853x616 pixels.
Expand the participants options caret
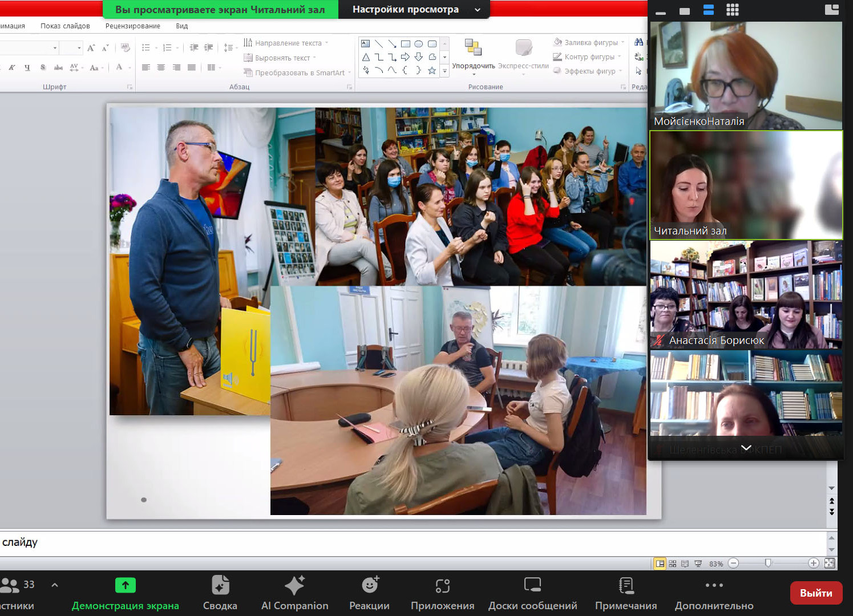point(55,585)
